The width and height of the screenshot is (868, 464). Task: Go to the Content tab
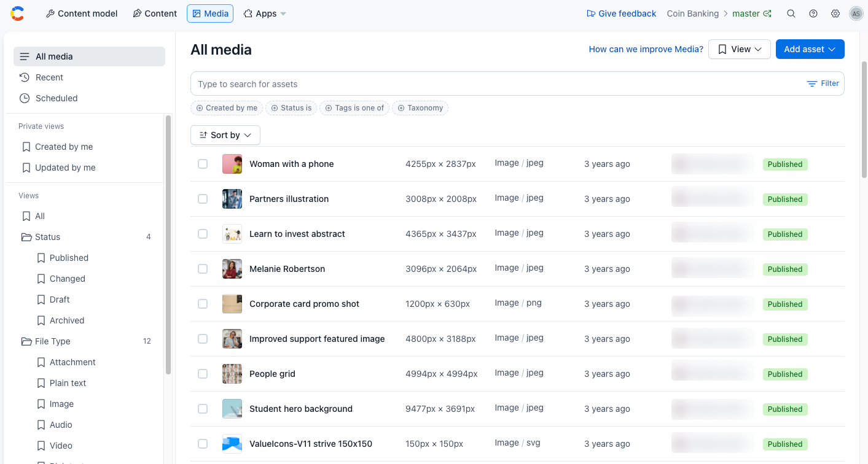[x=154, y=14]
